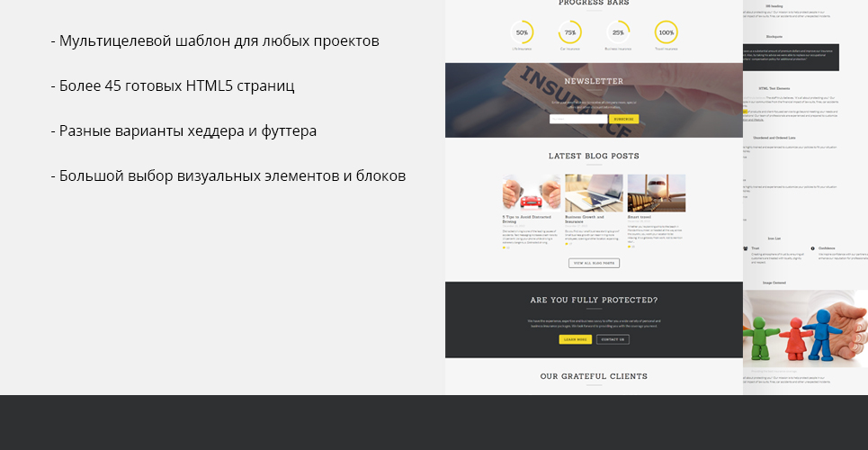Open the 'Smart travel' post title
Screen dimensions: 868x450
coord(640,217)
